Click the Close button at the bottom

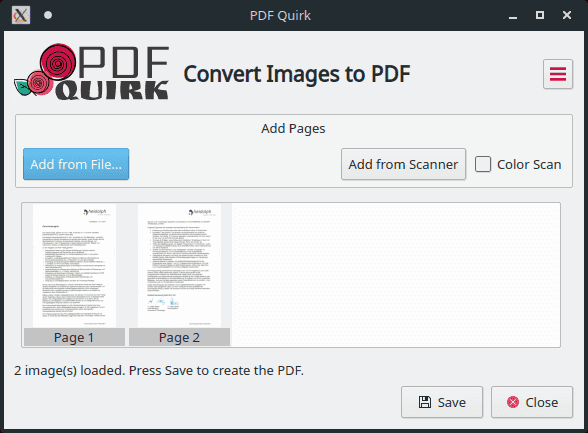tap(532, 402)
